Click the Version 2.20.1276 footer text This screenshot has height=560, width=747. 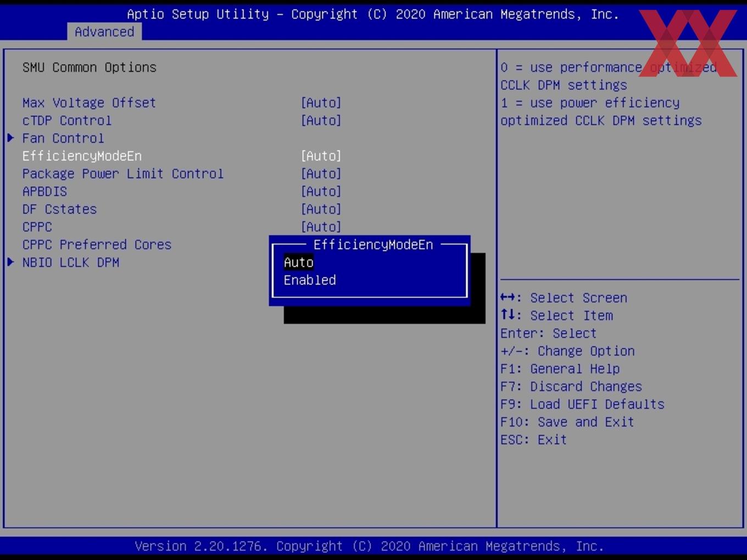coord(369,546)
